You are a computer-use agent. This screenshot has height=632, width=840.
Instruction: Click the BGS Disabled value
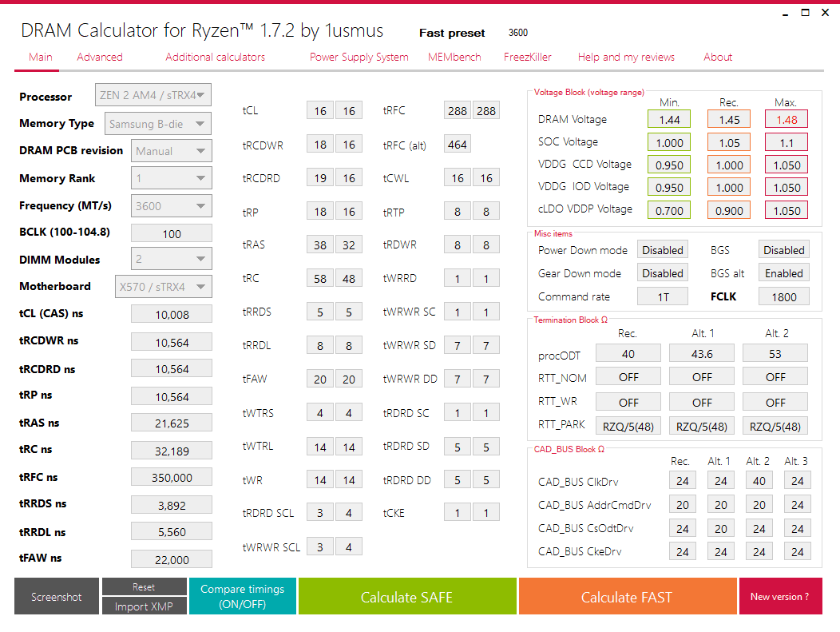click(784, 250)
